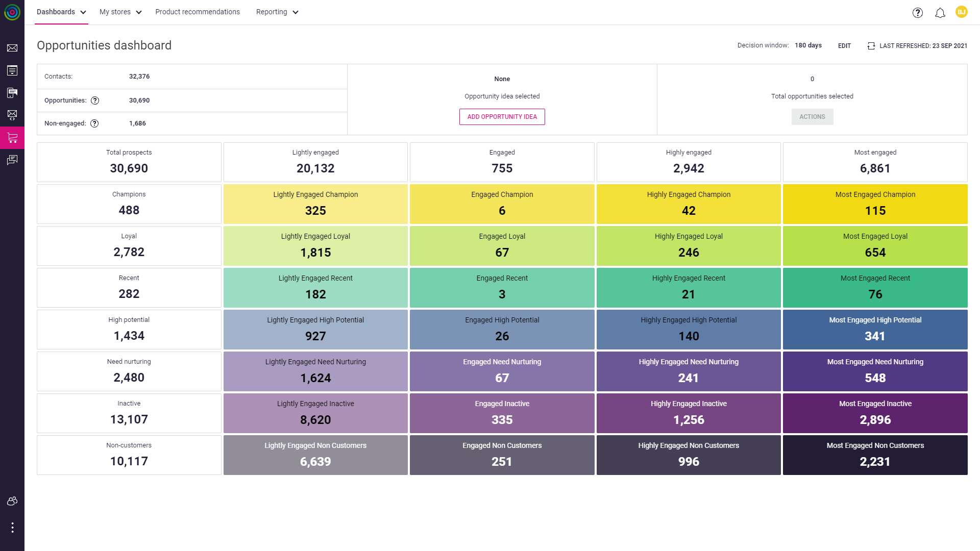
Task: Expand the My stores dropdown
Action: [120, 12]
